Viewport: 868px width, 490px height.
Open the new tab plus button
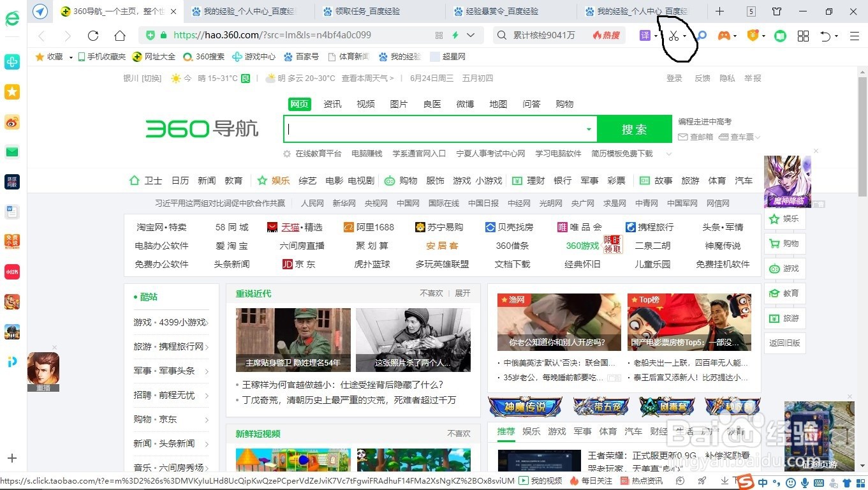pyautogui.click(x=719, y=11)
